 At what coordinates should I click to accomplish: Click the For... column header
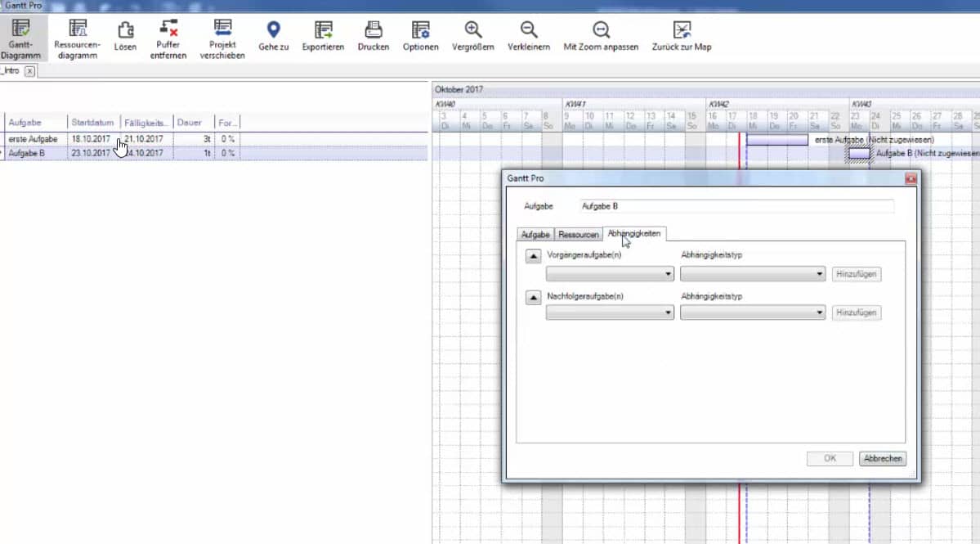coord(227,123)
